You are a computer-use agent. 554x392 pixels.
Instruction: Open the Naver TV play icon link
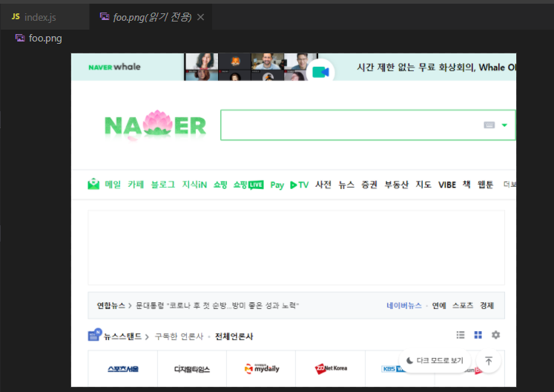tap(300, 185)
